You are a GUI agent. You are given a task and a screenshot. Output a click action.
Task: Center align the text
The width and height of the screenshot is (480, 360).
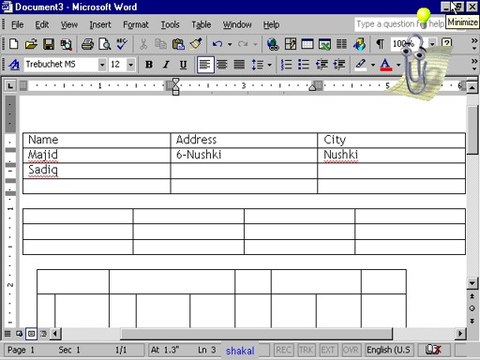click(222, 64)
